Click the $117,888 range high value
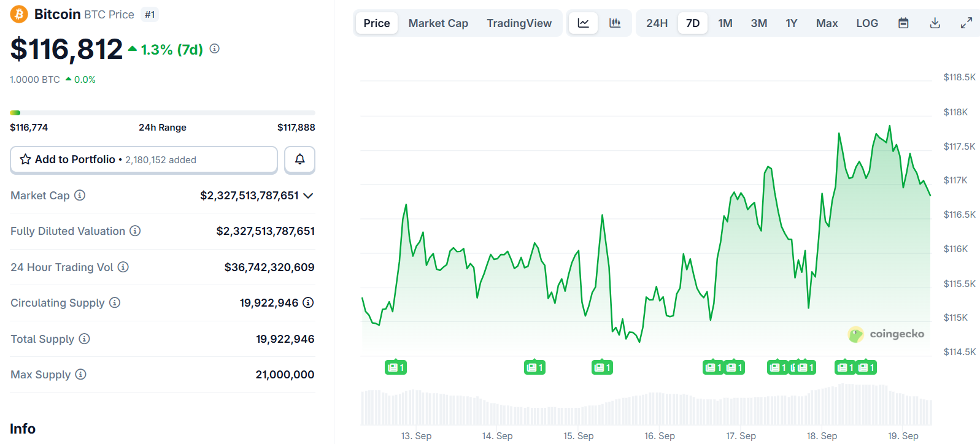This screenshot has width=980, height=444. click(296, 128)
